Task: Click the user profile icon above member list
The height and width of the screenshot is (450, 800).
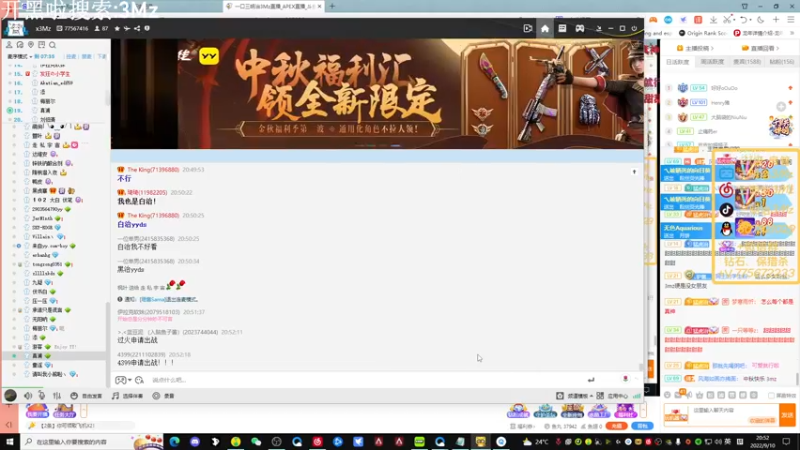Action: (x=9, y=45)
